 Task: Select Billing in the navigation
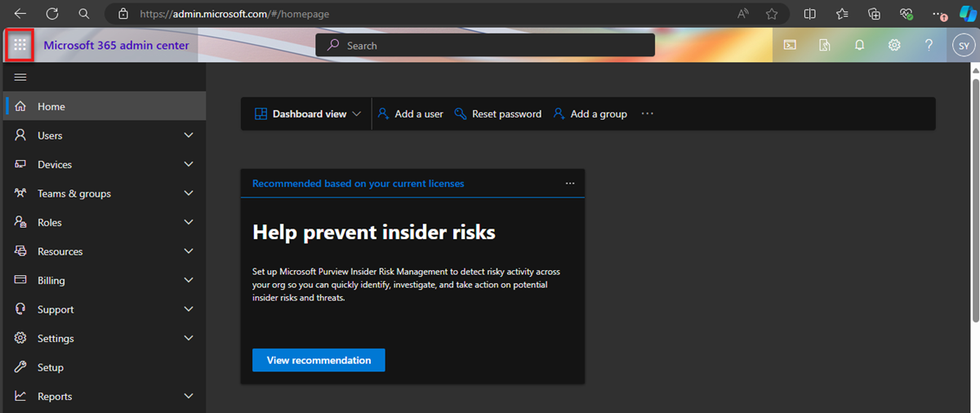105,280
